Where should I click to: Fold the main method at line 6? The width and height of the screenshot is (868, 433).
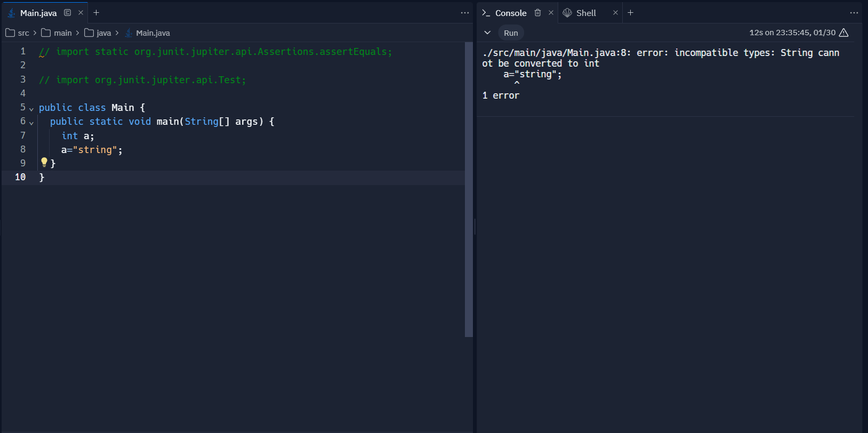tap(31, 123)
